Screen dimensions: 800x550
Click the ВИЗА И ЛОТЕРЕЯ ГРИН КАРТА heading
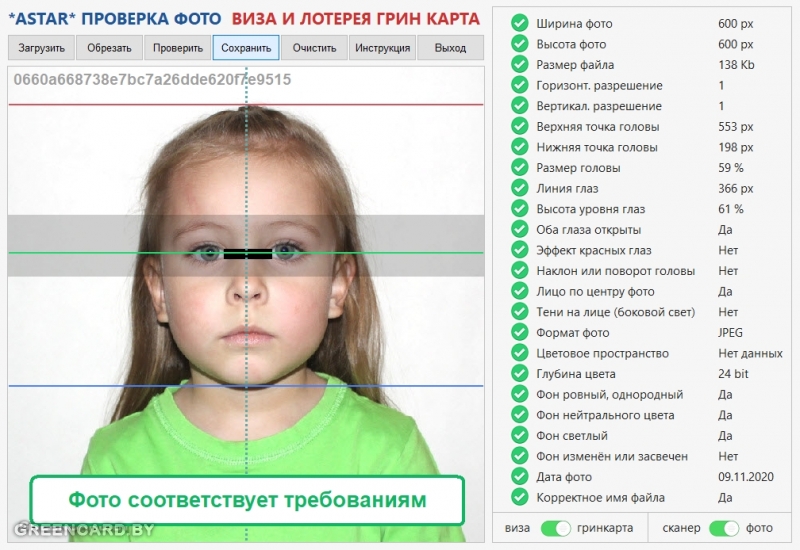tap(356, 19)
